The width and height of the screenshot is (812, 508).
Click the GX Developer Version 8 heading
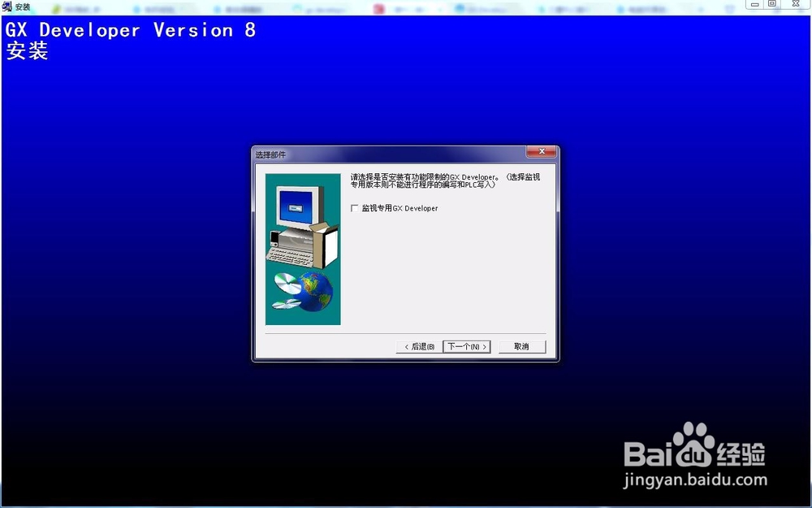(x=131, y=30)
